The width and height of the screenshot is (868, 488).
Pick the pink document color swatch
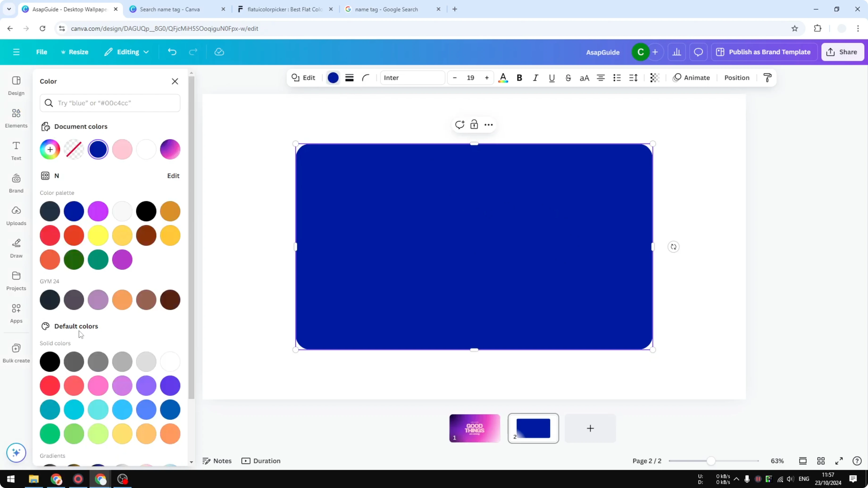122,149
